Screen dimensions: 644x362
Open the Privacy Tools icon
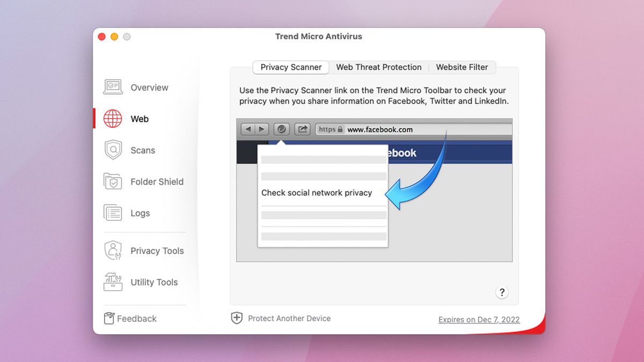tap(113, 250)
